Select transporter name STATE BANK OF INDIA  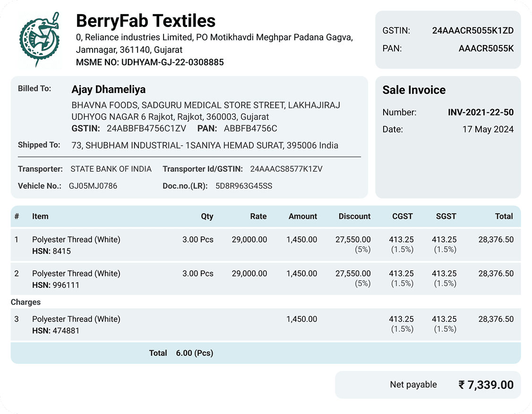111,169
